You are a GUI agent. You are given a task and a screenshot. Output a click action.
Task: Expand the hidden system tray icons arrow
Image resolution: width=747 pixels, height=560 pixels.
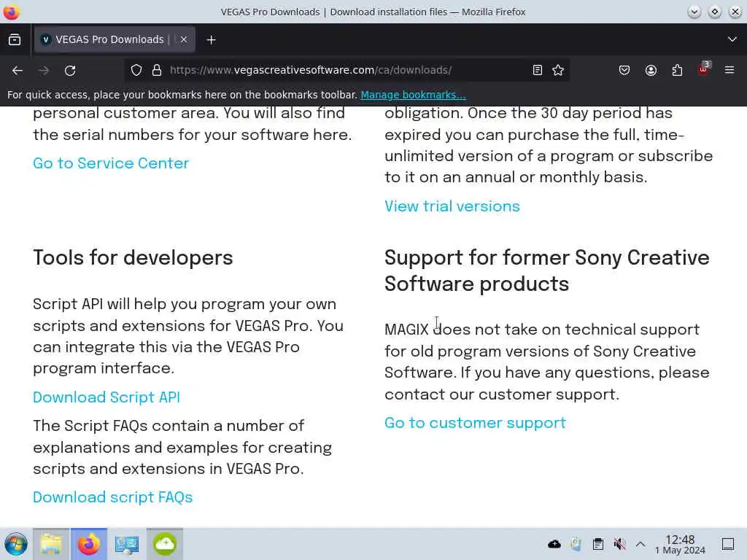[x=640, y=544]
